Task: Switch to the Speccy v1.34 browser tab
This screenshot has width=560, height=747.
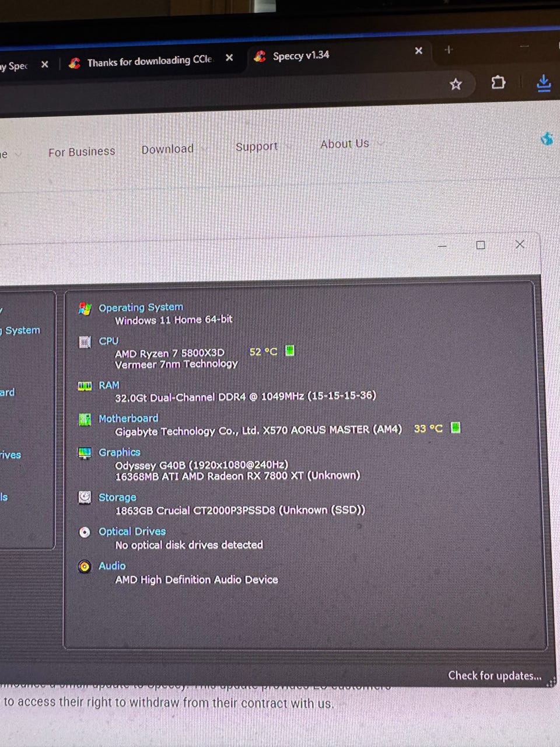Action: point(338,54)
